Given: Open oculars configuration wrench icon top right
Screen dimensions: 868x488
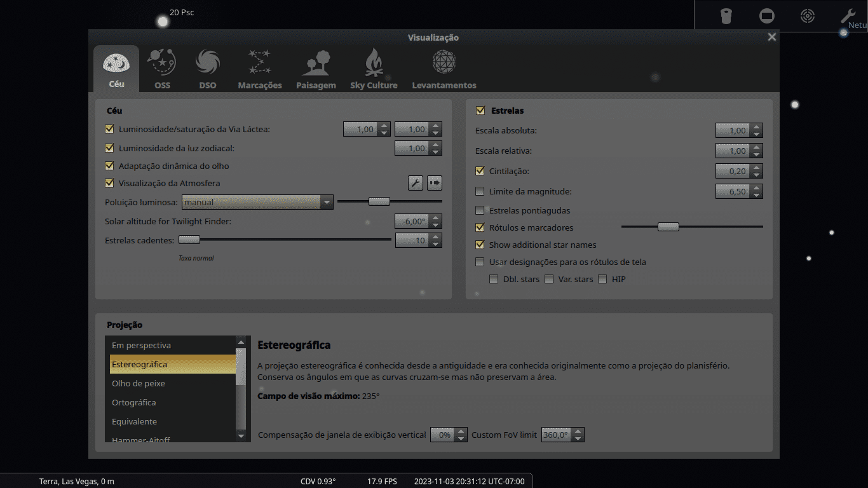Looking at the screenshot, I should point(848,16).
